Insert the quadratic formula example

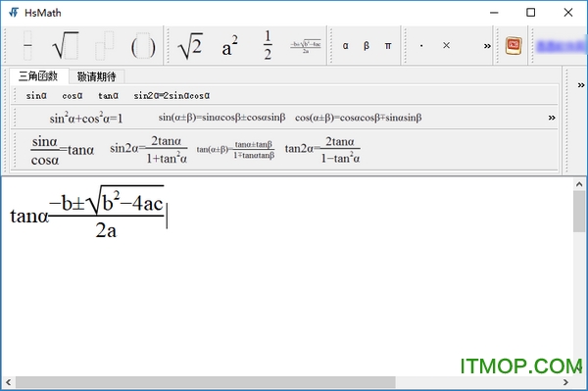[x=306, y=46]
